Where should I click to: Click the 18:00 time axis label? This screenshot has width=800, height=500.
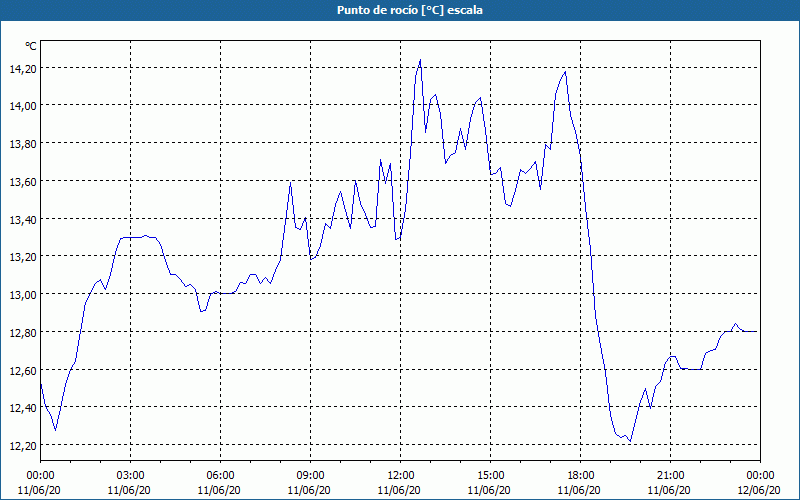pyautogui.click(x=581, y=476)
